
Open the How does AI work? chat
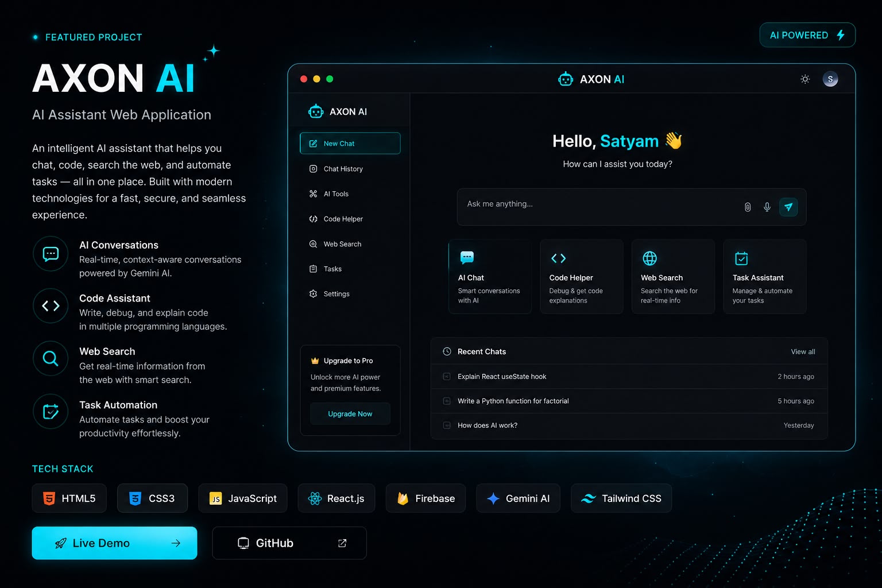(629, 425)
